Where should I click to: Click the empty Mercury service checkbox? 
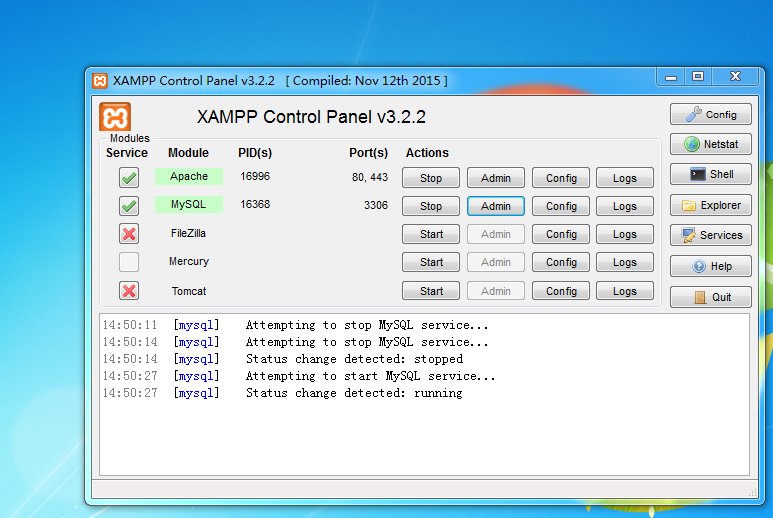coord(129,262)
